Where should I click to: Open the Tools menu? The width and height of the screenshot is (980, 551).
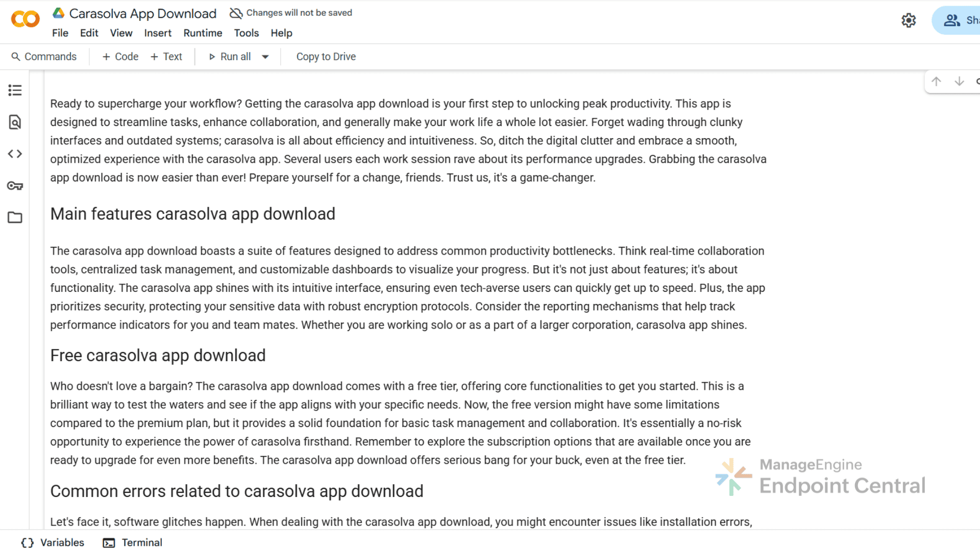(x=246, y=33)
